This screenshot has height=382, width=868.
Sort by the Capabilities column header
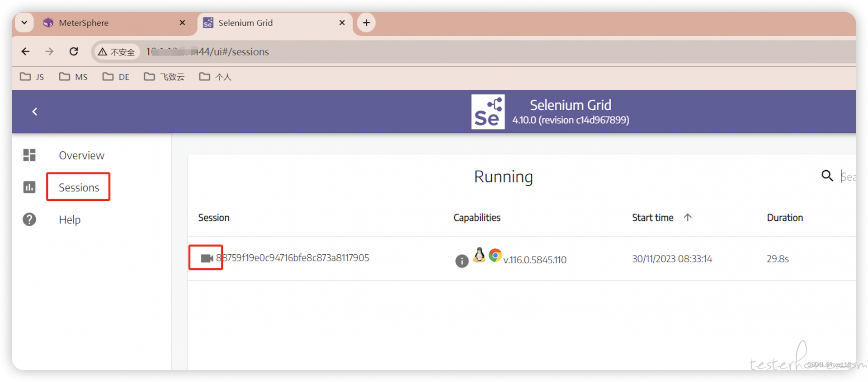[x=477, y=218]
